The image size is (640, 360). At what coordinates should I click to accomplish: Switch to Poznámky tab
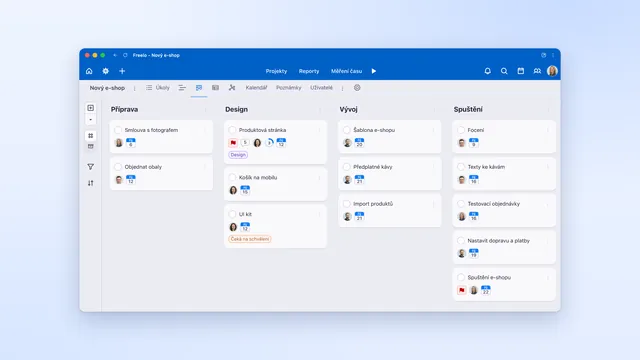[289, 88]
